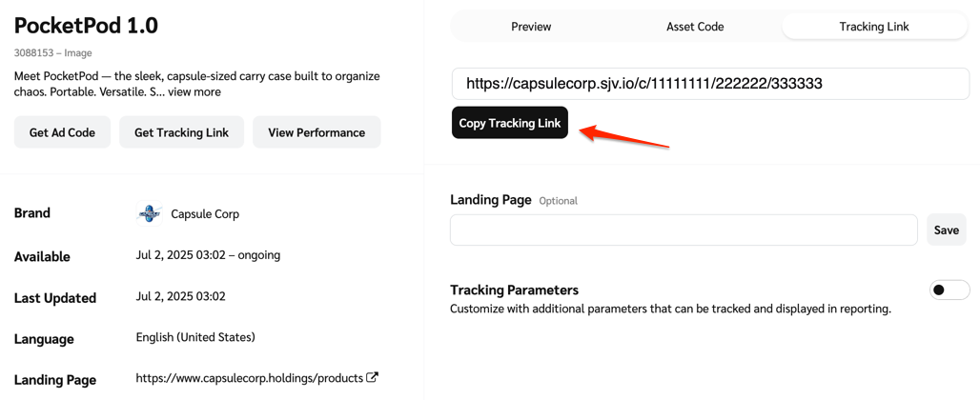Click the Capsule Corp brand logo icon
Image resolution: width=980 pixels, height=400 pixels.
[x=150, y=213]
